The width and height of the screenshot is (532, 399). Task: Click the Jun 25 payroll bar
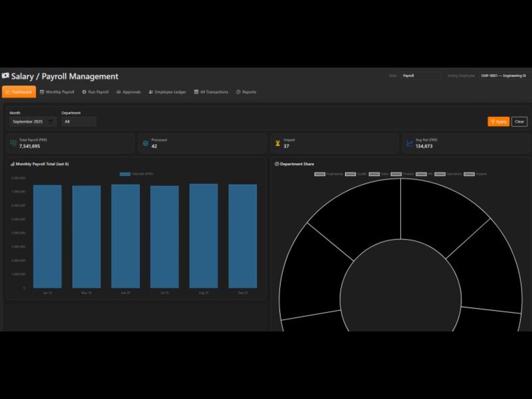(x=126, y=236)
